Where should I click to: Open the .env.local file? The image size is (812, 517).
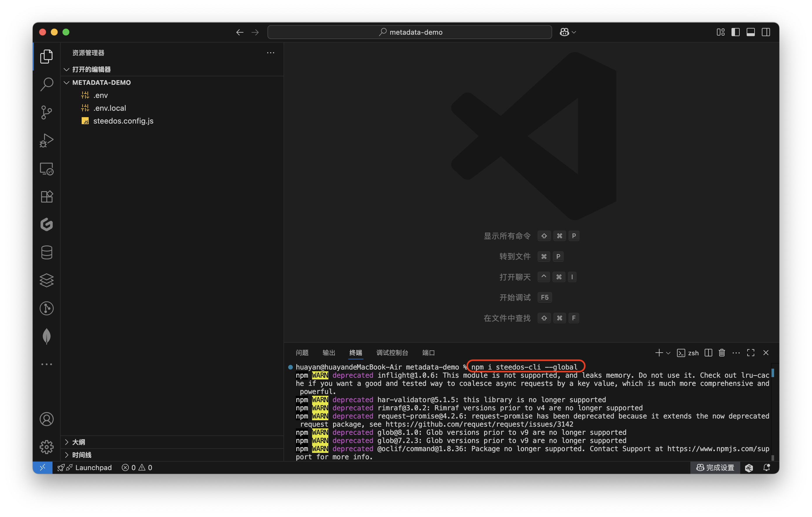coord(172,108)
